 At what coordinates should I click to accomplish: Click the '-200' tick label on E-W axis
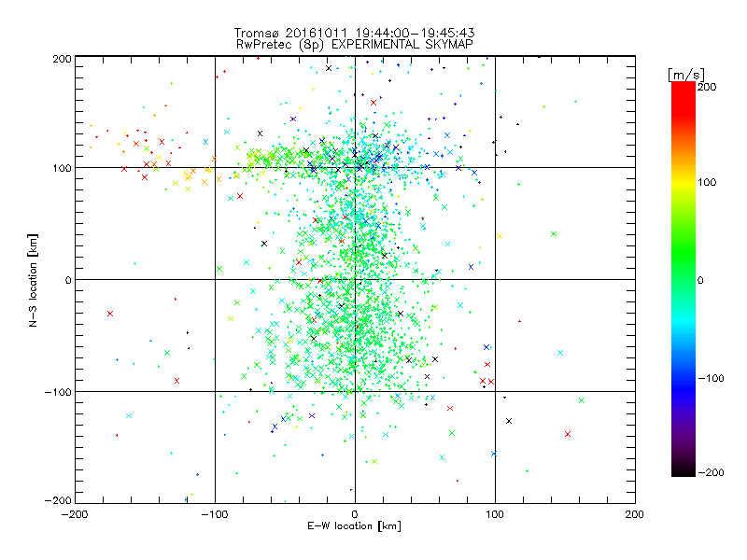(75, 514)
